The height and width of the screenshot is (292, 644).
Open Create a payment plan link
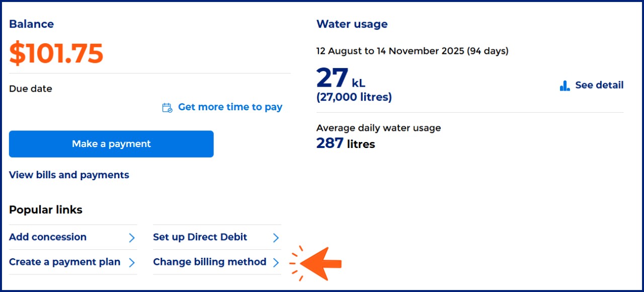[65, 262]
